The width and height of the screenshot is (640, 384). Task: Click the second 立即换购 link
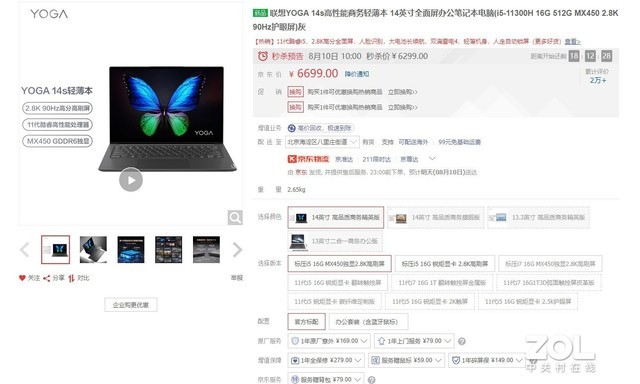[x=402, y=107]
